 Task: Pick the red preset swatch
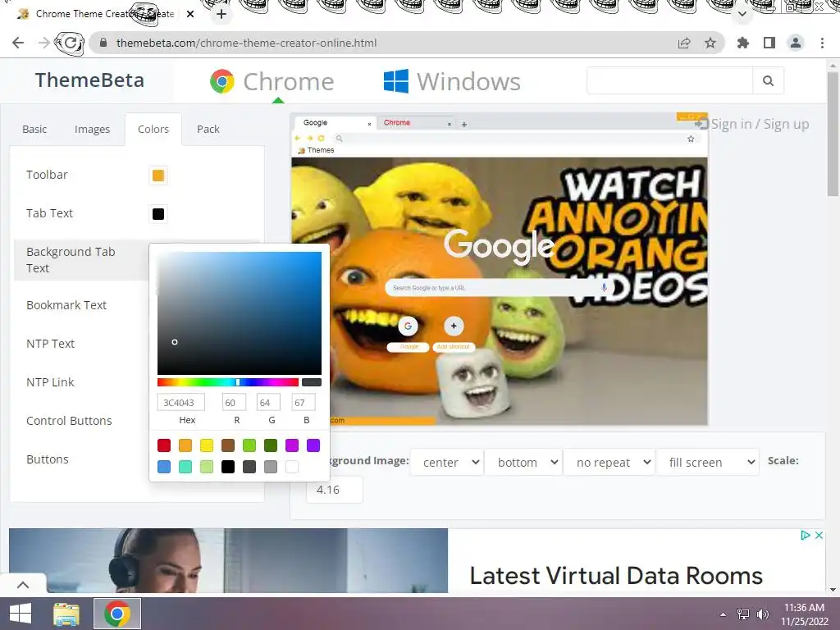click(x=164, y=445)
